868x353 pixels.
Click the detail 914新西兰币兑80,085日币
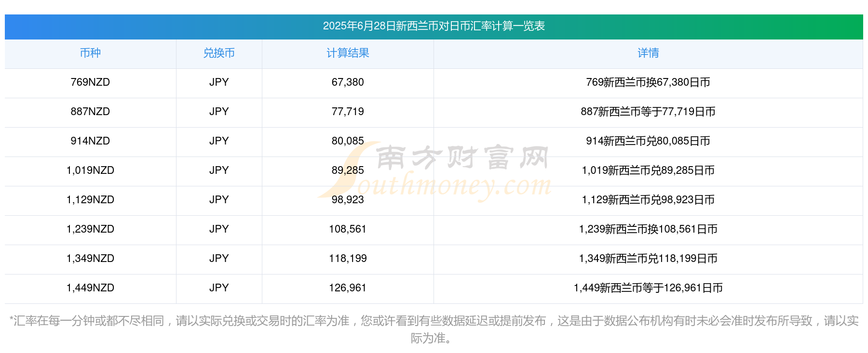648,141
